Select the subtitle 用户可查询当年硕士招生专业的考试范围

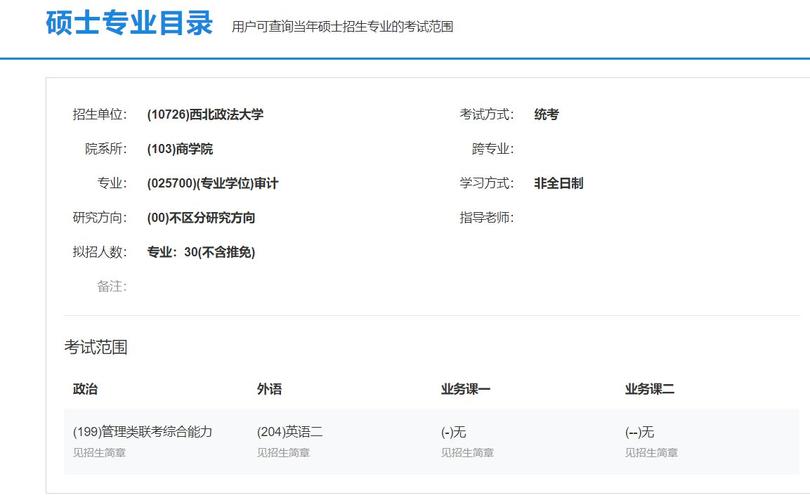coord(342,26)
